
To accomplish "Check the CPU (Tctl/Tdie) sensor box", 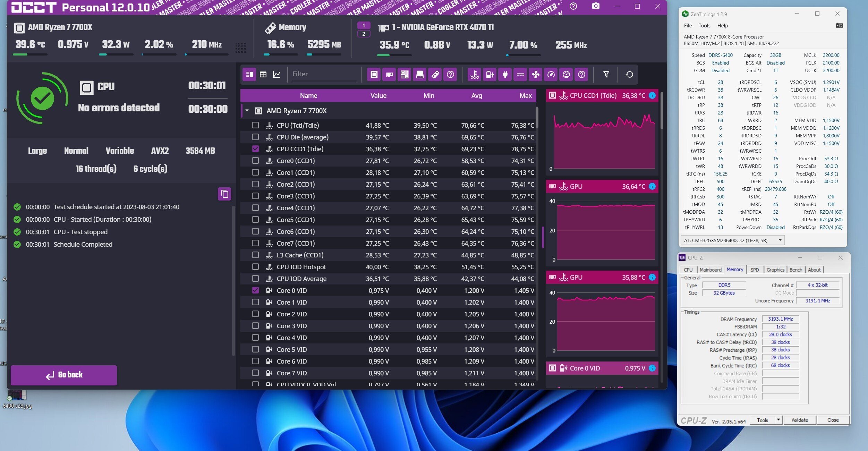I will (x=255, y=125).
